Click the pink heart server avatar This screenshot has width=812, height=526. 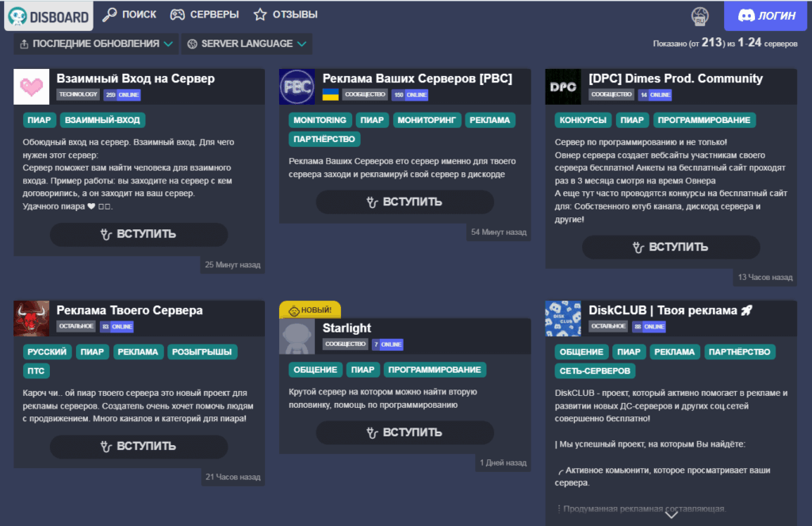pyautogui.click(x=32, y=86)
